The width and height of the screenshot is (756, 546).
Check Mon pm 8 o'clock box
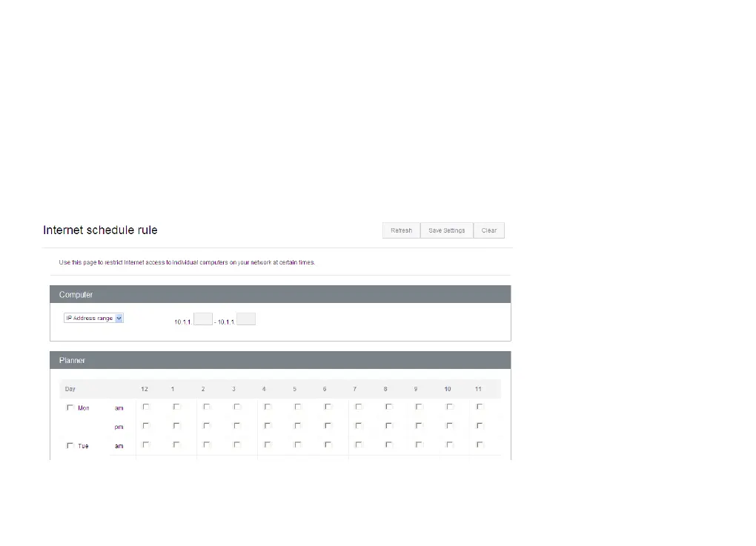tap(389, 426)
